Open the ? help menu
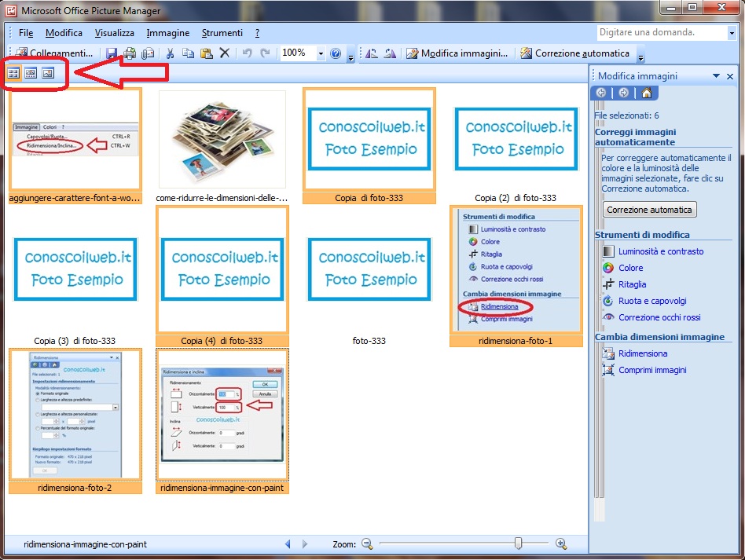The height and width of the screenshot is (560, 745). pos(257,33)
